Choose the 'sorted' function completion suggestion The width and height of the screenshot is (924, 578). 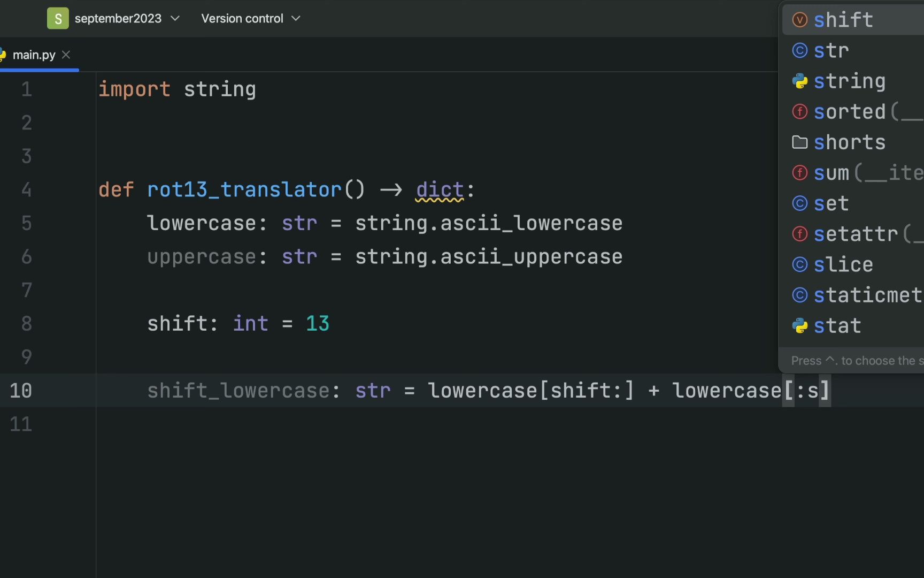[853, 111]
